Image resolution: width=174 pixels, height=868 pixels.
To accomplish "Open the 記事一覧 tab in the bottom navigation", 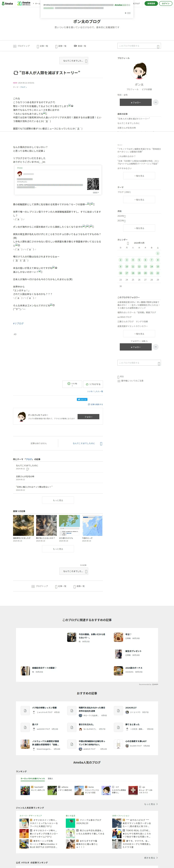I will point(61,586).
